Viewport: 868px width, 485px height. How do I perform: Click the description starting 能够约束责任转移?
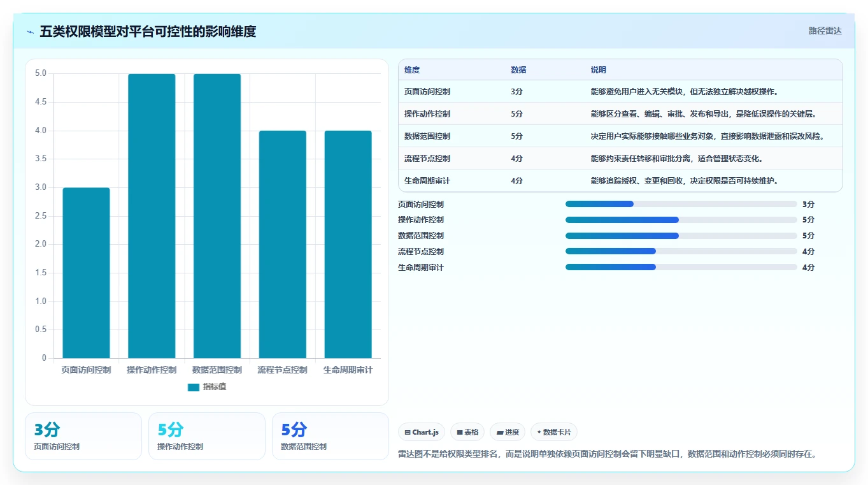tap(677, 159)
